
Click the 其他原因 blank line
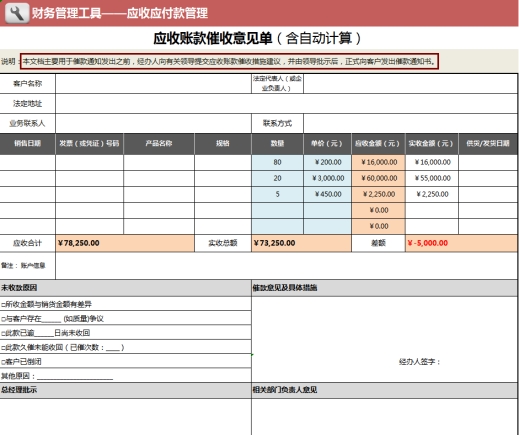pos(75,377)
